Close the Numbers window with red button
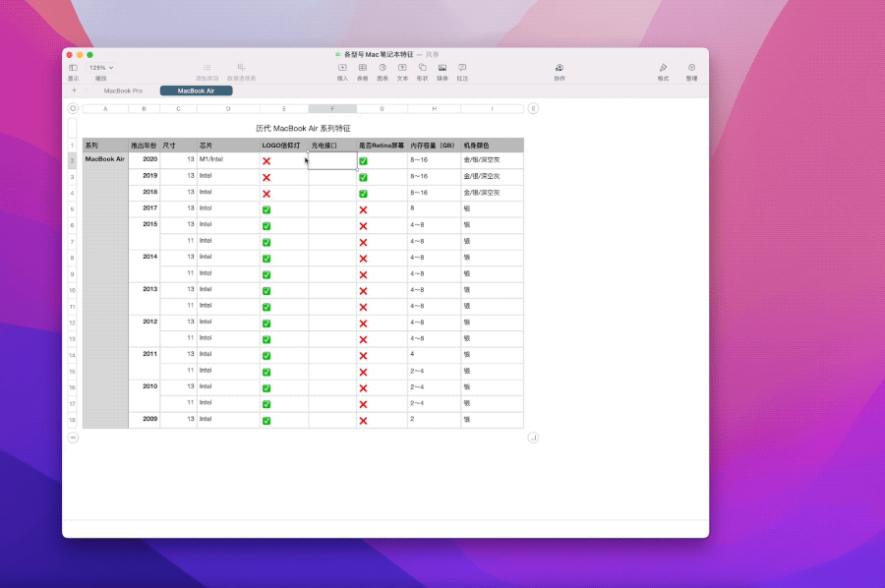This screenshot has height=588, width=885. point(70,55)
